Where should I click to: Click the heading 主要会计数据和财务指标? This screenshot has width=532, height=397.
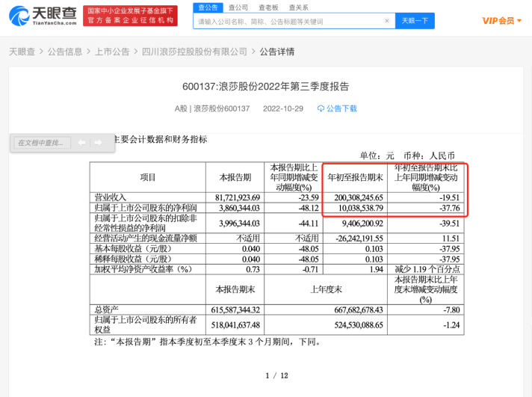click(160, 139)
